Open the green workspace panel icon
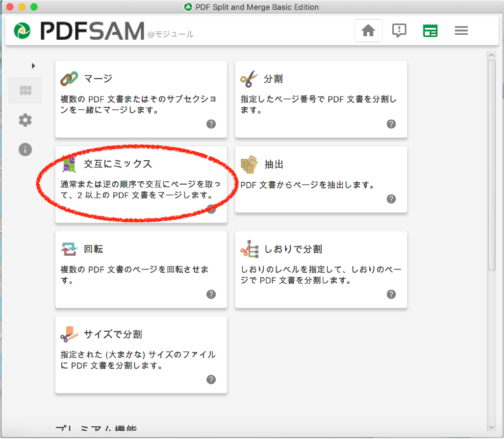 tap(430, 30)
